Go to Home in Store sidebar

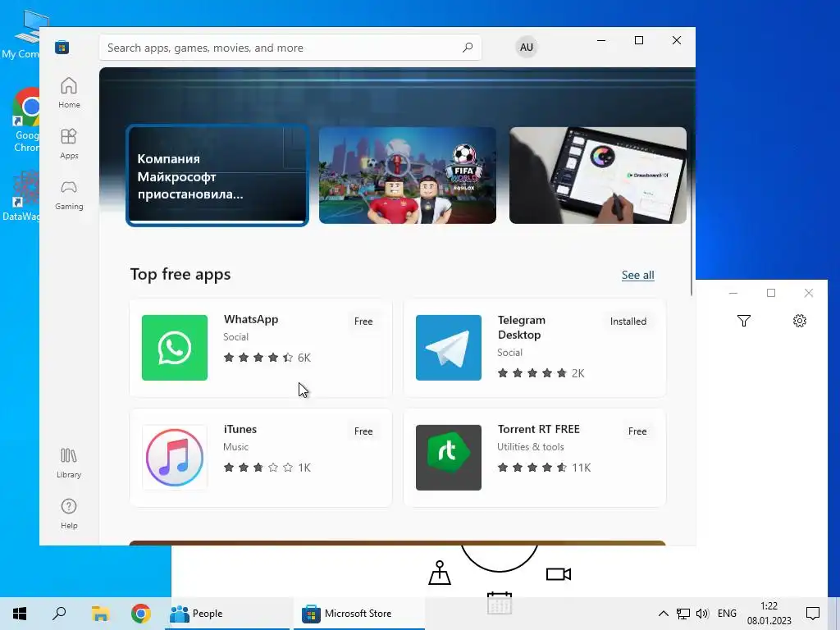coord(69,93)
